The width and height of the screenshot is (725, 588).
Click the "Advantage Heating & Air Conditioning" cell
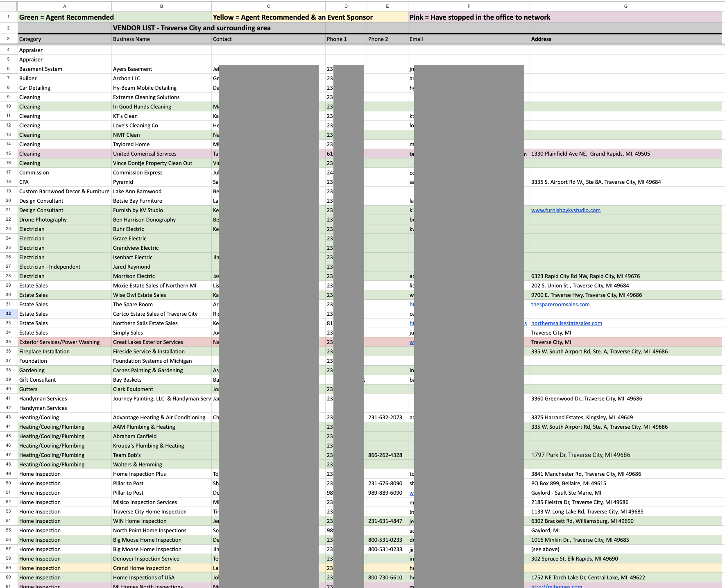coord(161,417)
